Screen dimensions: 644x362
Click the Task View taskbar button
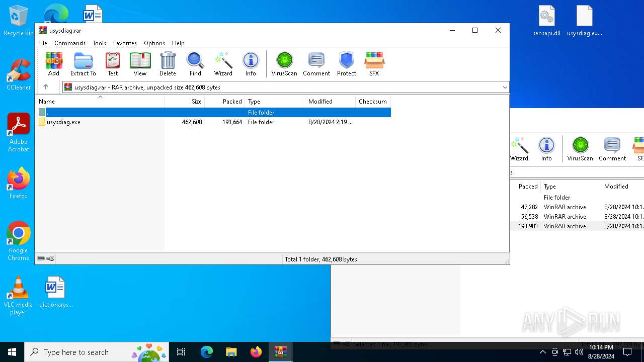point(181,352)
